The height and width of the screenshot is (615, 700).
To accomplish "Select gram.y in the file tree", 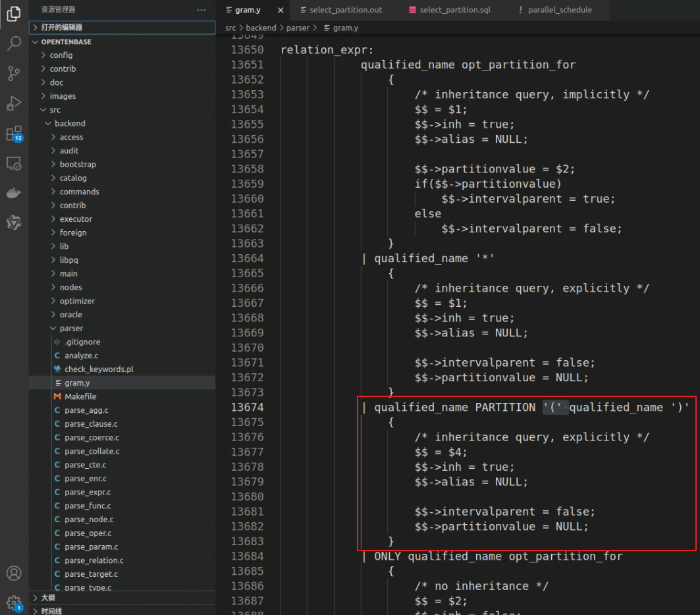I will 122,383.
